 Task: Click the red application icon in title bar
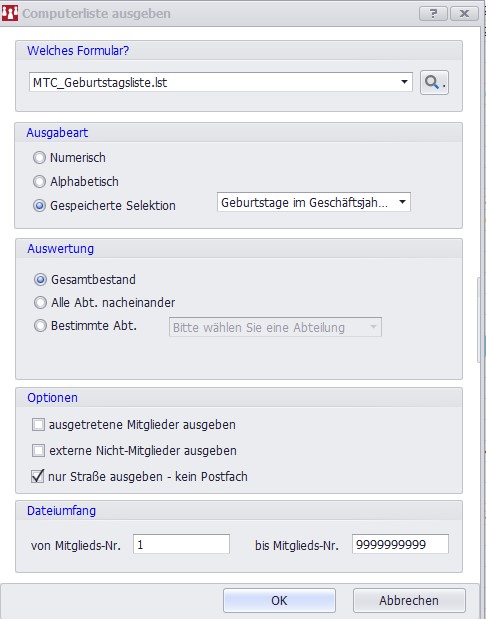coord(9,13)
